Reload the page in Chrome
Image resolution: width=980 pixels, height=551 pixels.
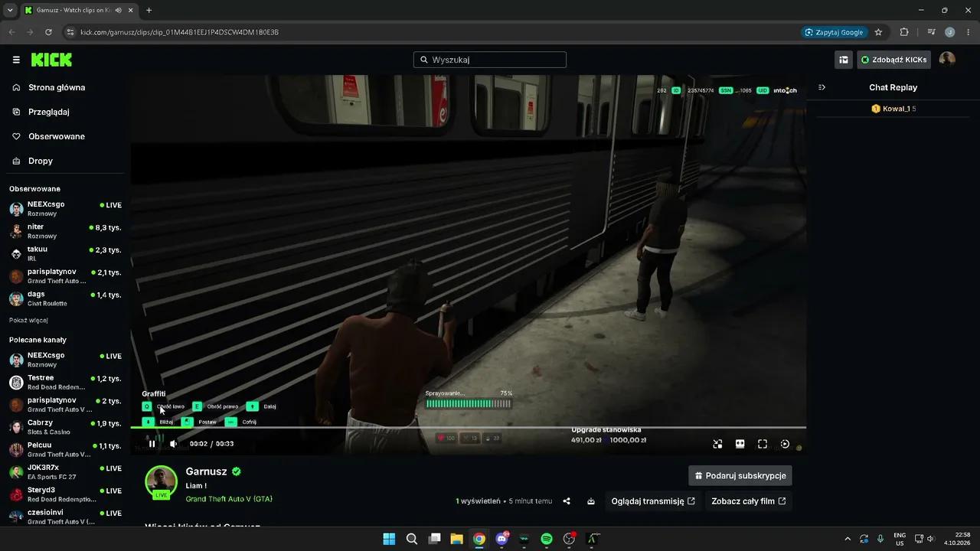pyautogui.click(x=48, y=32)
